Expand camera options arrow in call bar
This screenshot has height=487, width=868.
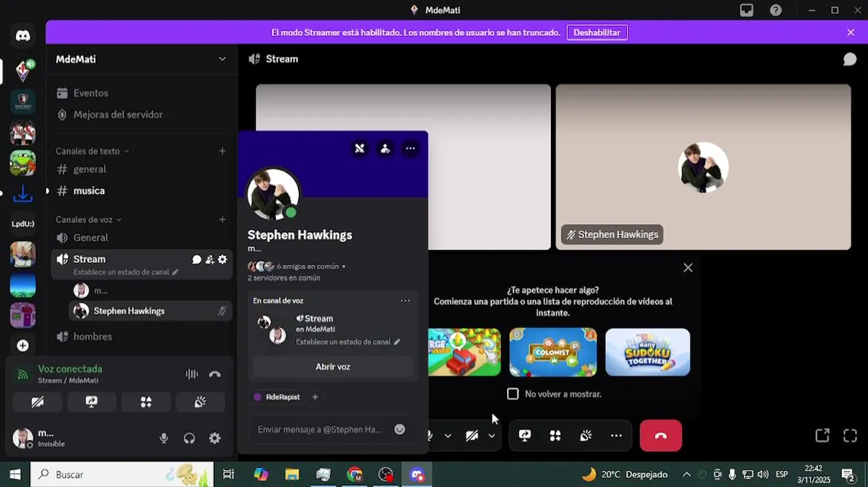pyautogui.click(x=491, y=436)
